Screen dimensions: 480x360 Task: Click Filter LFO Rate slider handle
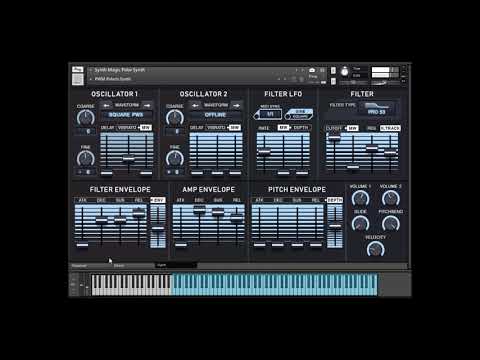264,152
